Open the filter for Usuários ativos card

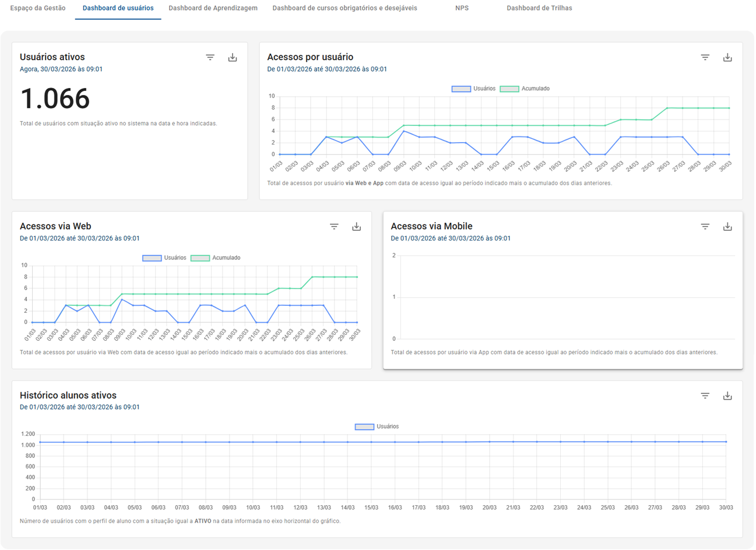210,57
